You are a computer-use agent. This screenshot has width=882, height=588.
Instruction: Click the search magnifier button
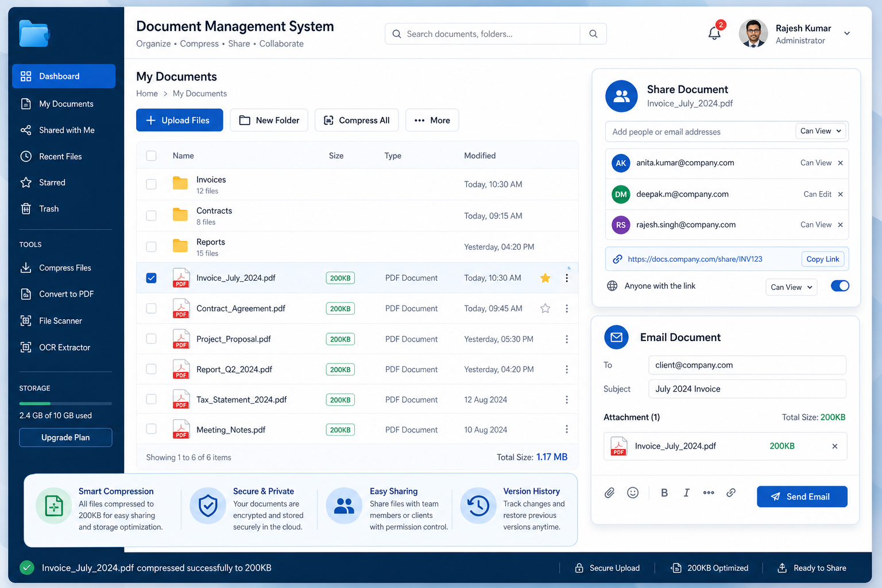(593, 34)
